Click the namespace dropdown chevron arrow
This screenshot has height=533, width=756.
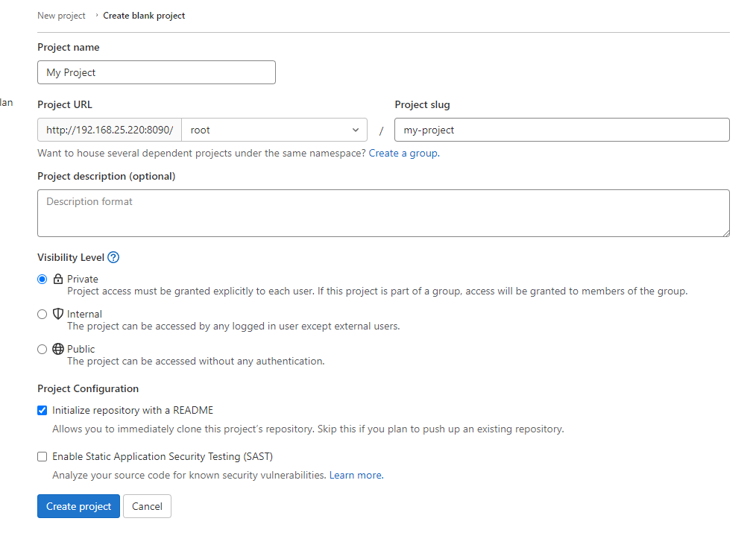tap(356, 130)
